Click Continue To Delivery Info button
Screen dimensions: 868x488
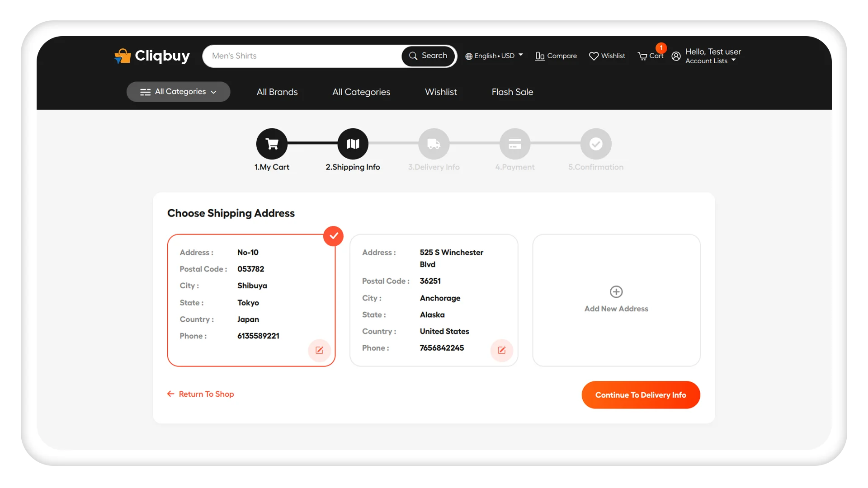(640, 394)
